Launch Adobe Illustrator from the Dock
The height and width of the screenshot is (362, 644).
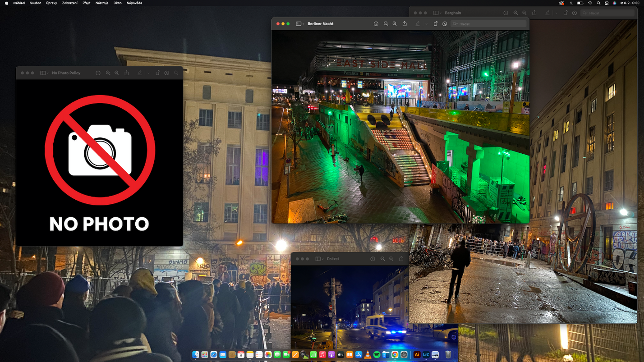click(x=417, y=355)
